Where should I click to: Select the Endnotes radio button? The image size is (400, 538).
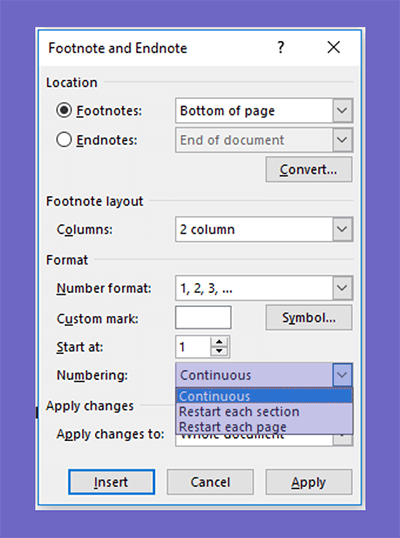(64, 140)
